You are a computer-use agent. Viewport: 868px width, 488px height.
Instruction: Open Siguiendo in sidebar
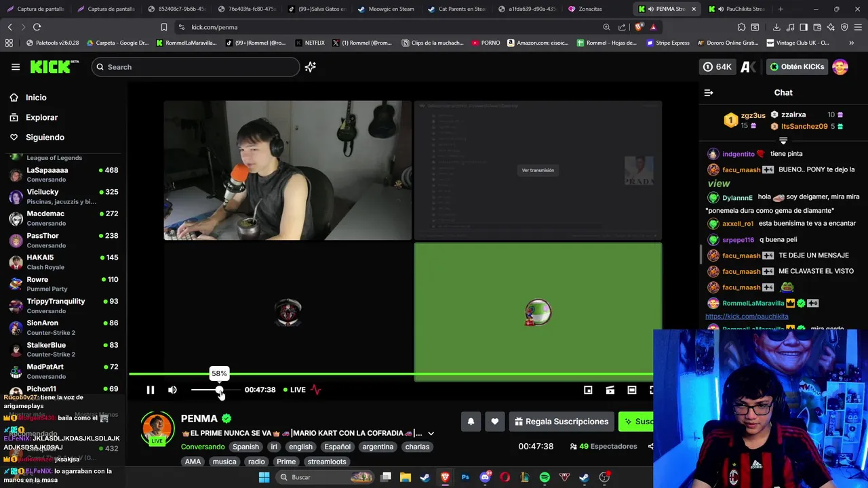click(45, 137)
